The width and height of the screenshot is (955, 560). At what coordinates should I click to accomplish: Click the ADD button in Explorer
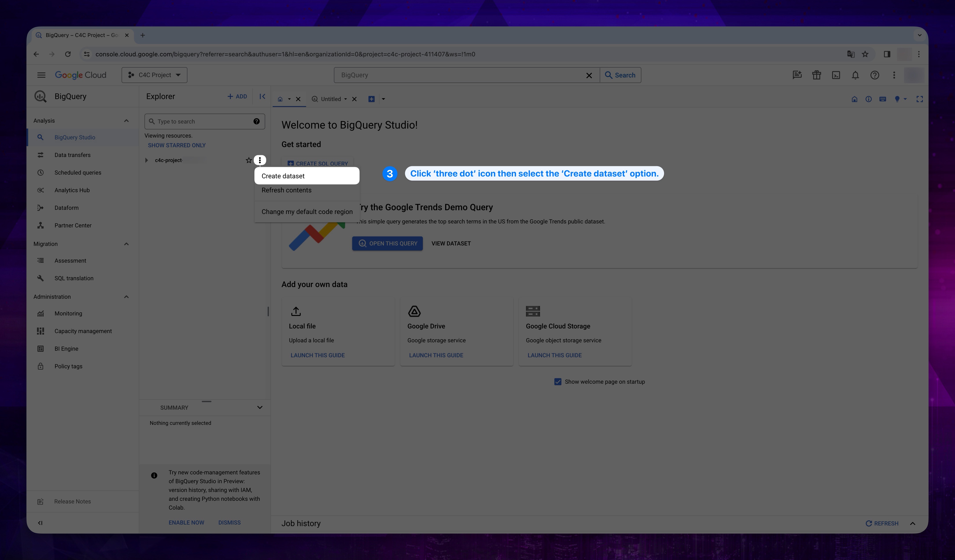click(x=237, y=97)
